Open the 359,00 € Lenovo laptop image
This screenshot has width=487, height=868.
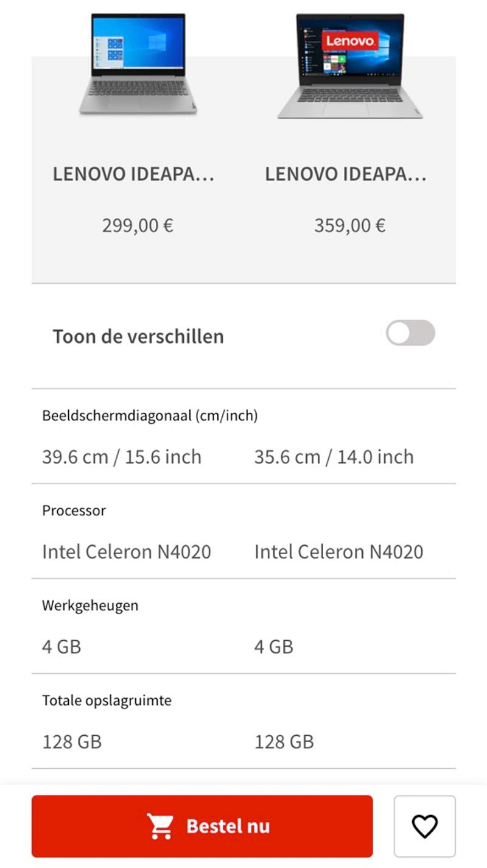point(350,66)
